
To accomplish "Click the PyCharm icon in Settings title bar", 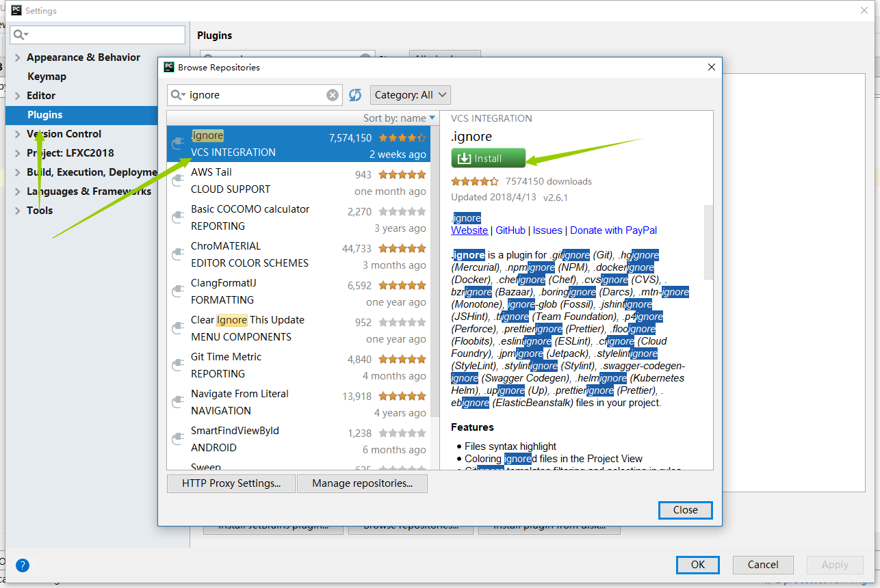I will [x=16, y=10].
